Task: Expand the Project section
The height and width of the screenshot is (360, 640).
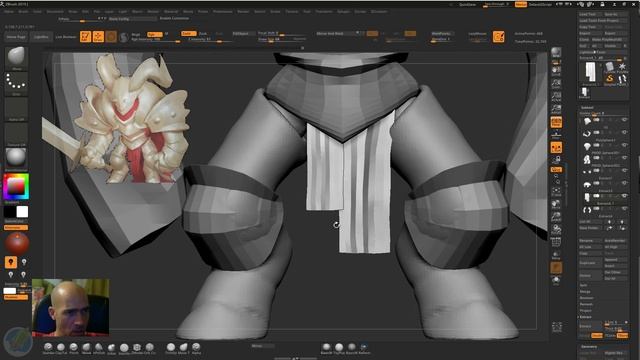Action: pyautogui.click(x=586, y=311)
